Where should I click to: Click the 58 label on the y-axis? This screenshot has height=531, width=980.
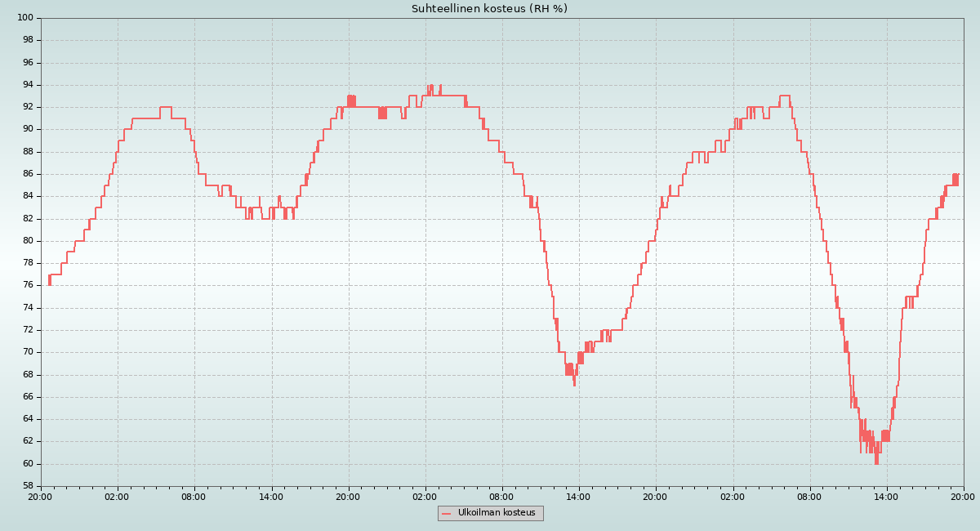click(x=27, y=486)
